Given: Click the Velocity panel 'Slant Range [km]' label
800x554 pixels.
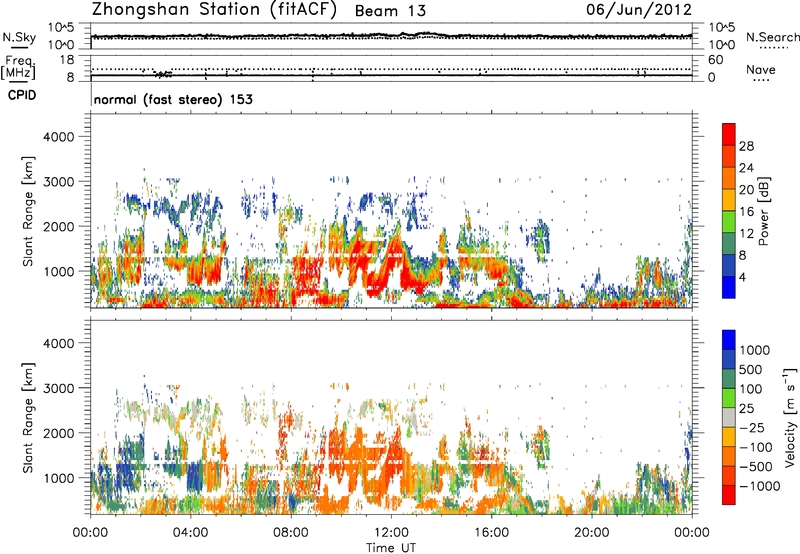Looking at the screenshot, I should [x=28, y=418].
